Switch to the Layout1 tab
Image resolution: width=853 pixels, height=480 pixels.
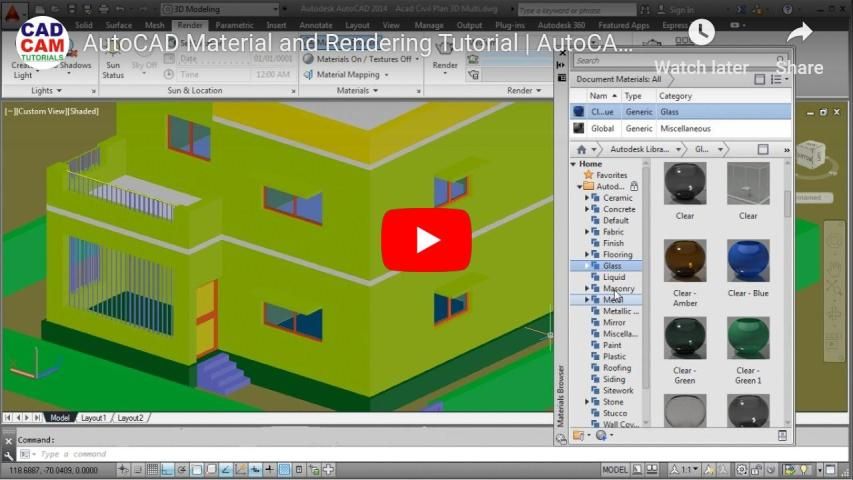[93, 418]
